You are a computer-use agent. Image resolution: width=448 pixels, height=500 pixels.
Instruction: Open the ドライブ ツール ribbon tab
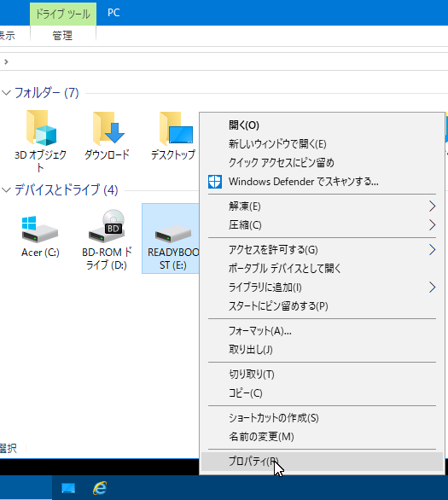tap(63, 14)
